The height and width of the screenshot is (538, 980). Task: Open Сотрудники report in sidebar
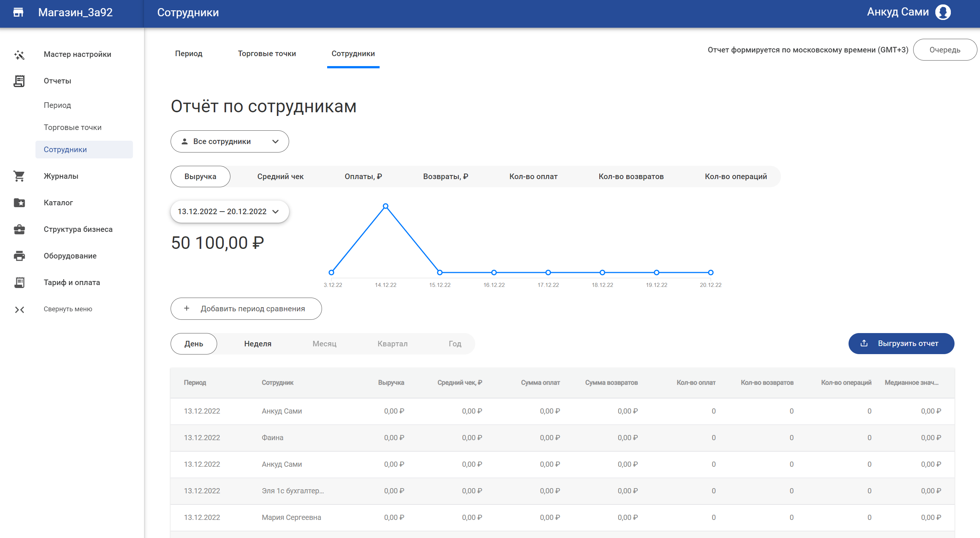tap(84, 150)
